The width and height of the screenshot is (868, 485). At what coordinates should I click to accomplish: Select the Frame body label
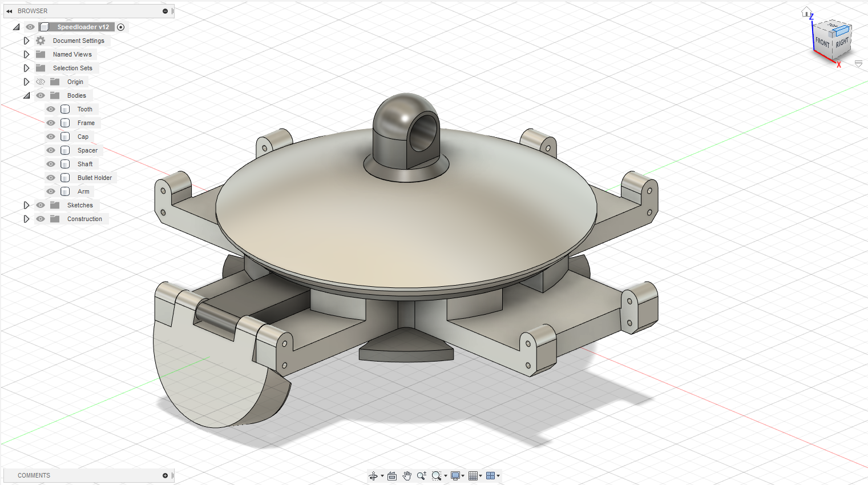[86, 123]
